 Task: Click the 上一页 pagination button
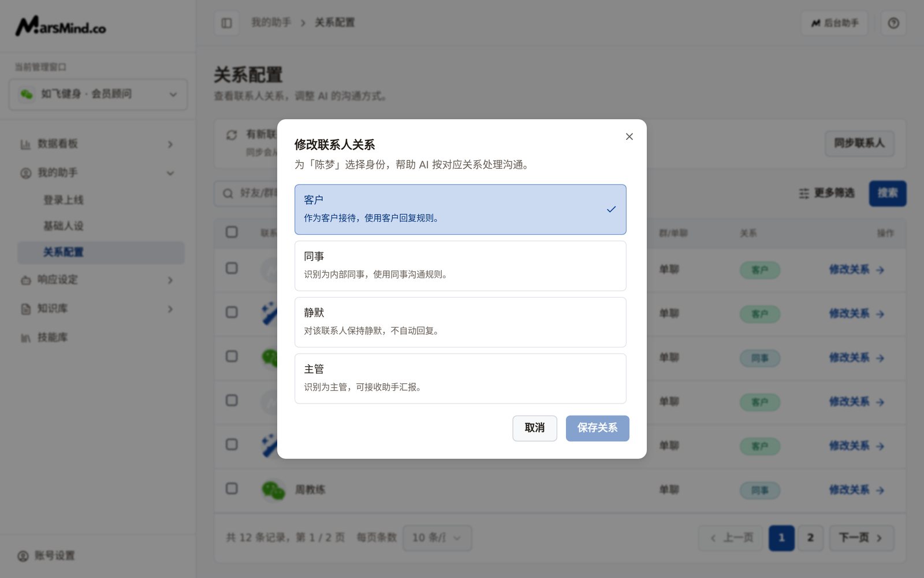(731, 538)
